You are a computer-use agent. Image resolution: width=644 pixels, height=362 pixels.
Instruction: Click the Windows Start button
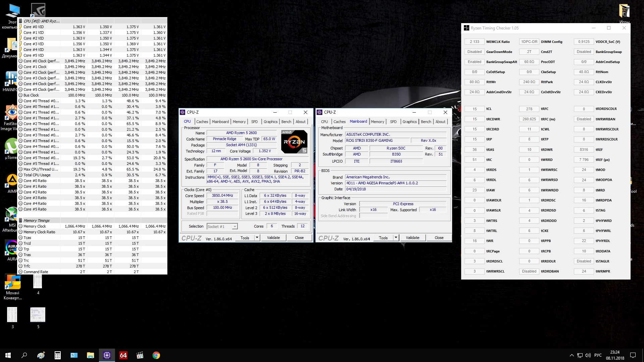point(8,355)
